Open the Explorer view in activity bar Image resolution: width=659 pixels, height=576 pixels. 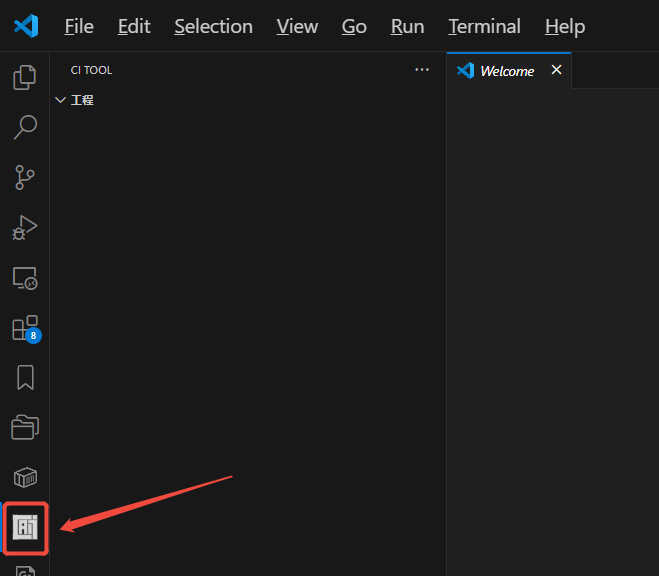tap(25, 77)
